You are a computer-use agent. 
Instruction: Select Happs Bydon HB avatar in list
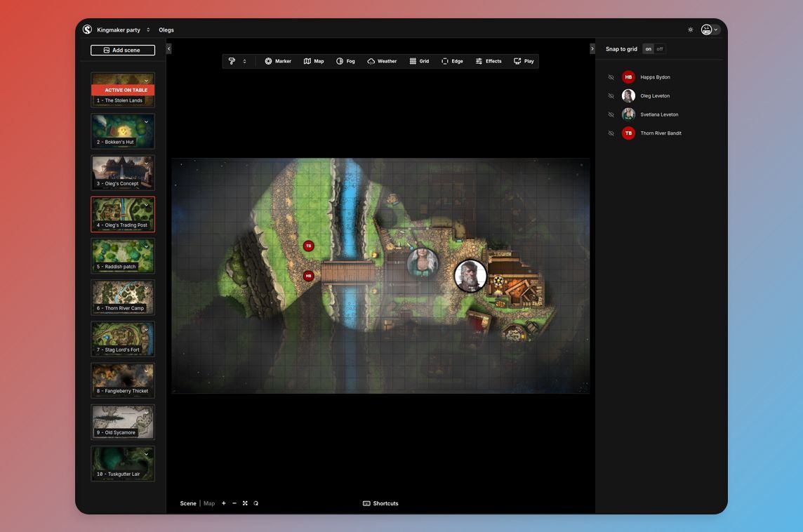point(628,77)
